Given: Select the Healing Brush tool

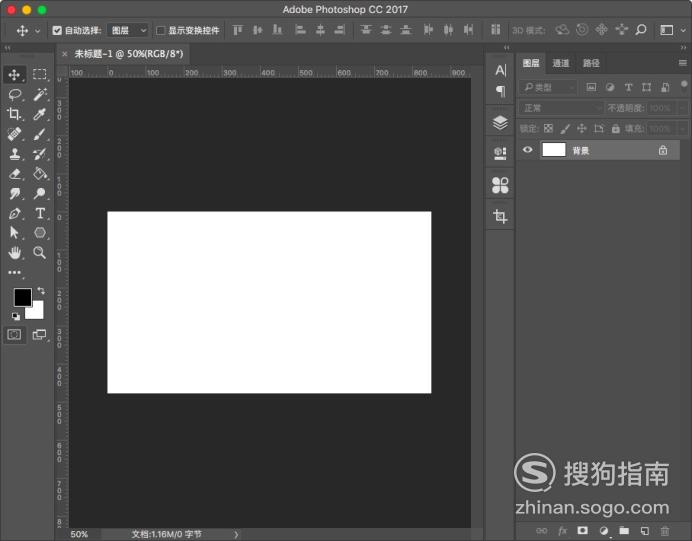Looking at the screenshot, I should [x=15, y=134].
